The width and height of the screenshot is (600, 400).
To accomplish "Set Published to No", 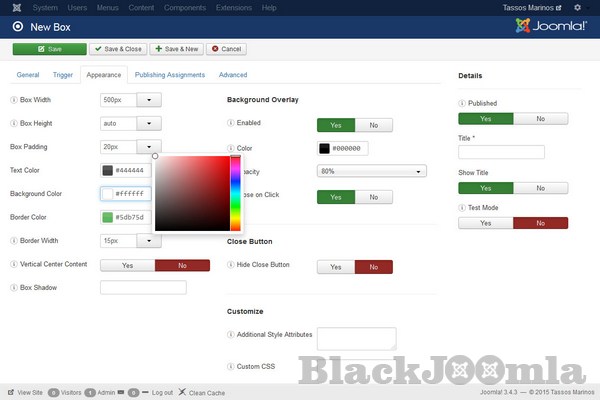I will pyautogui.click(x=540, y=118).
